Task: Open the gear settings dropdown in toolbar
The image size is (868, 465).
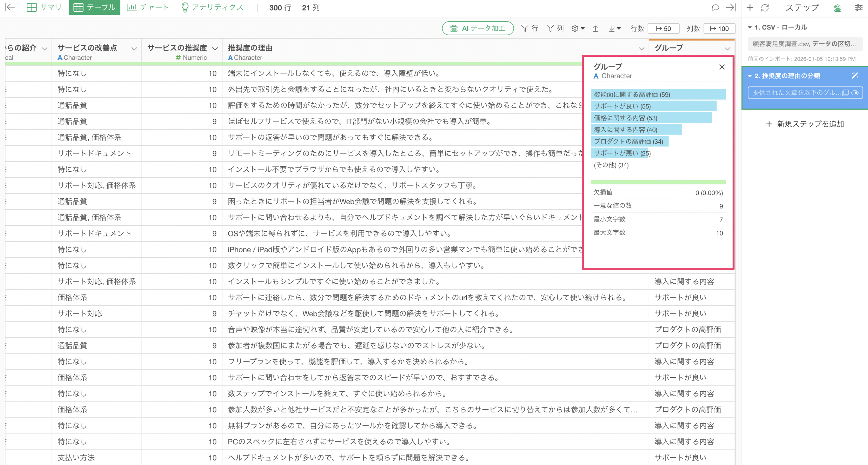Action: (x=578, y=29)
